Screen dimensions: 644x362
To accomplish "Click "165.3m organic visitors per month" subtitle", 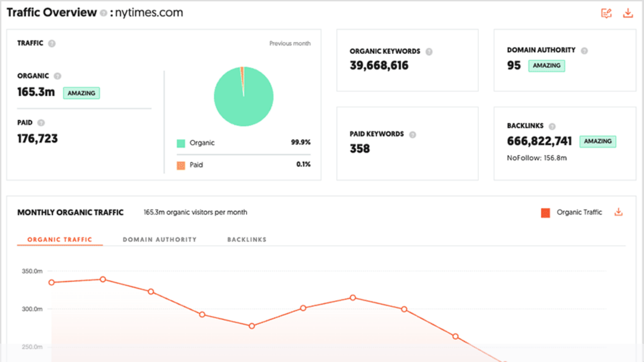I will (195, 212).
